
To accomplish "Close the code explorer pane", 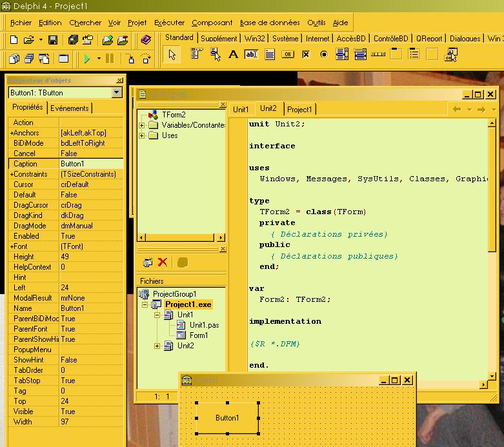I will coord(223,104).
